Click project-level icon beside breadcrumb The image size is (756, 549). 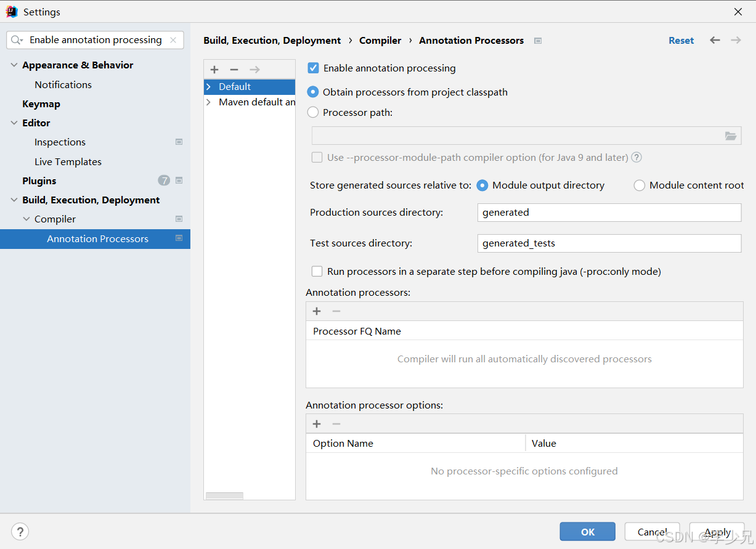click(538, 41)
